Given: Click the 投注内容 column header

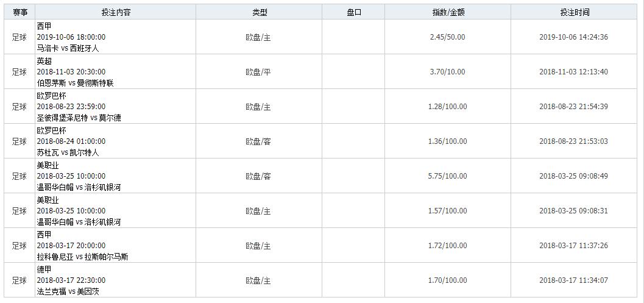Looking at the screenshot, I should pyautogui.click(x=116, y=12).
